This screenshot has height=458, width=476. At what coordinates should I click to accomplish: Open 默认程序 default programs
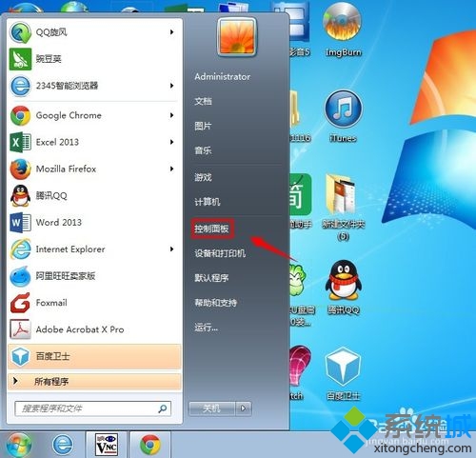coord(211,278)
